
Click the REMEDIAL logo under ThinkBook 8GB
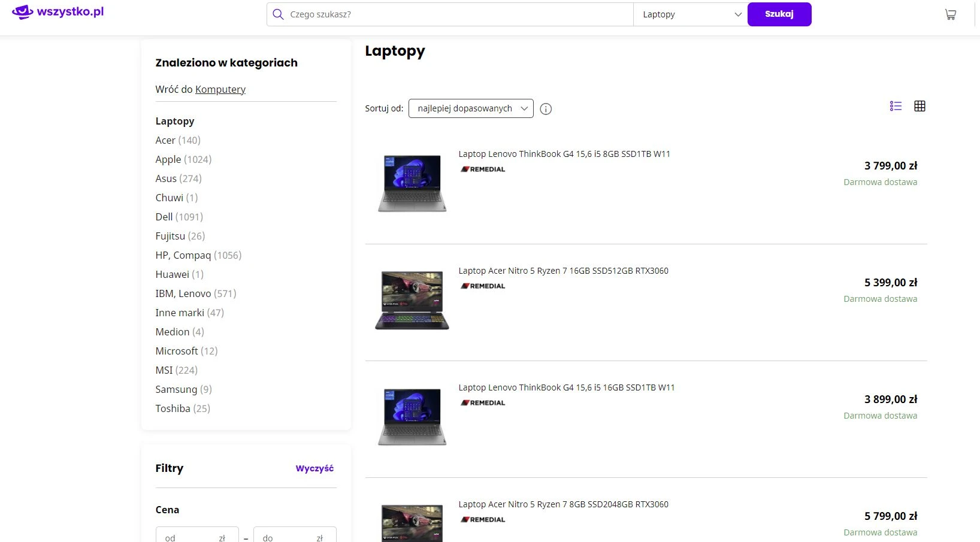[x=483, y=169]
